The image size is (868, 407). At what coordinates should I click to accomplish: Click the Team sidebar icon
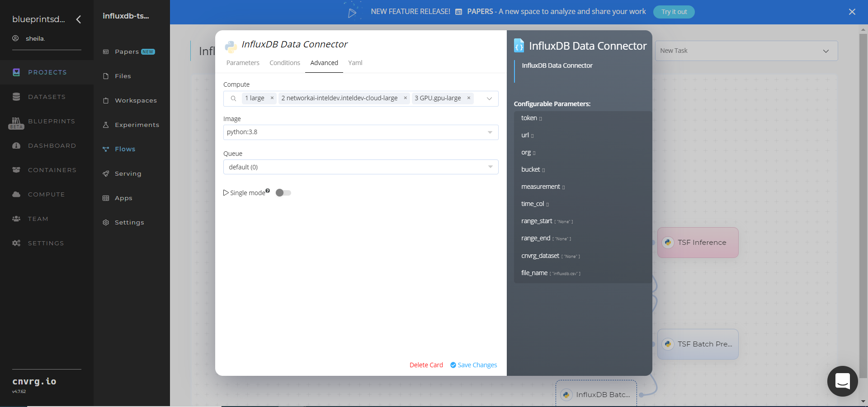click(x=16, y=219)
